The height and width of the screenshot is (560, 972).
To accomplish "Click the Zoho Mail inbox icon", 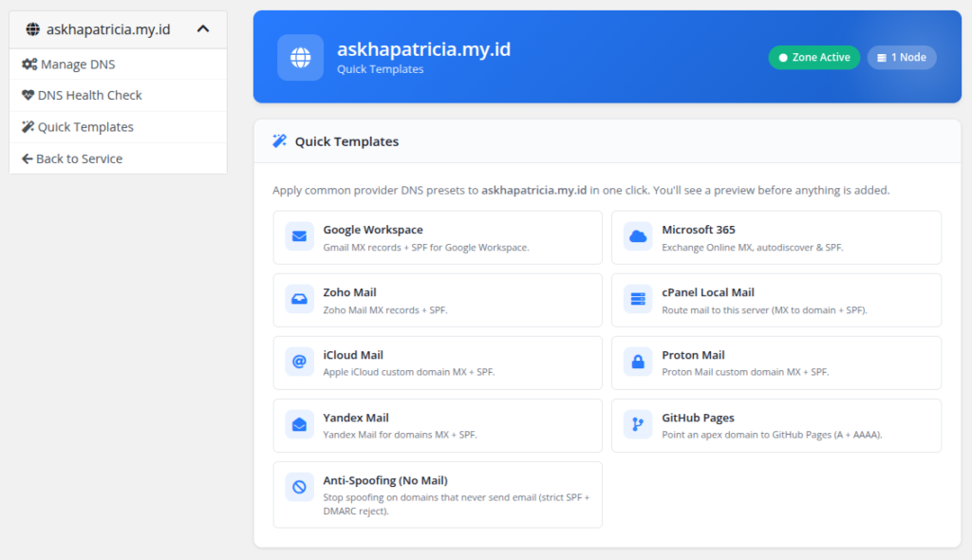I will tap(299, 299).
